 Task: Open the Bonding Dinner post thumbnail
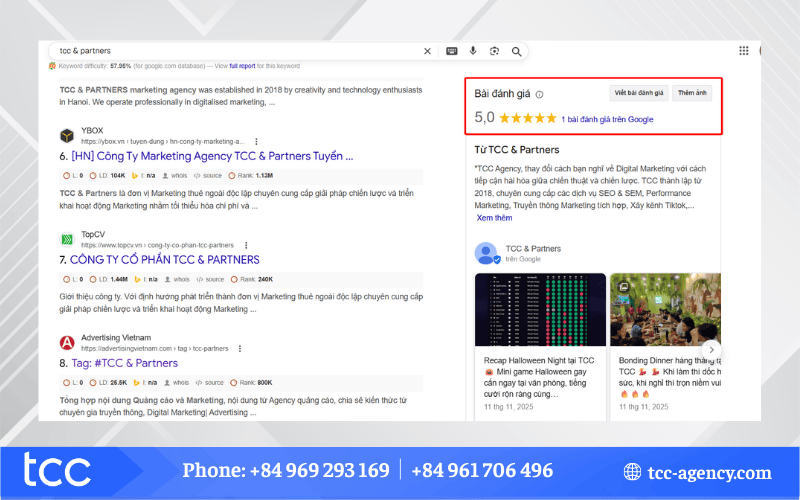click(x=666, y=310)
